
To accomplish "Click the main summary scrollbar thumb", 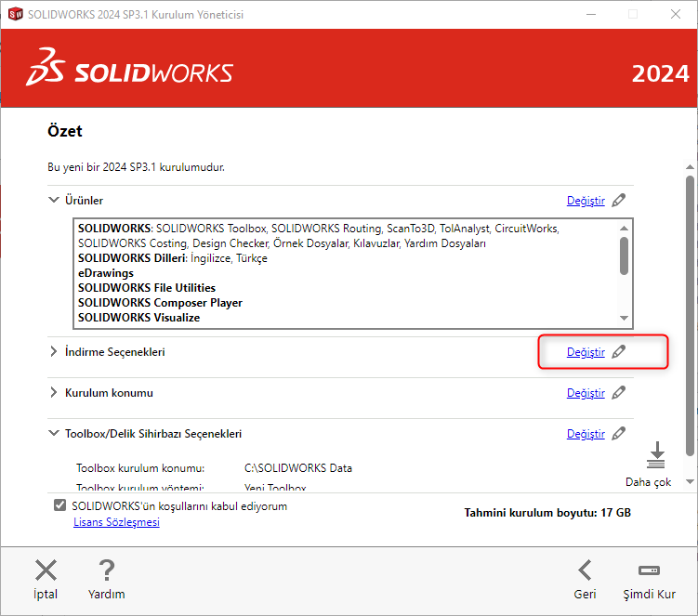I will point(690,316).
